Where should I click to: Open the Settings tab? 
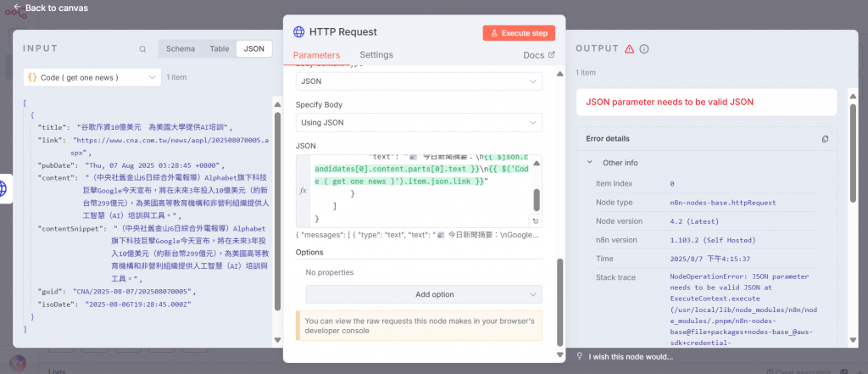pyautogui.click(x=376, y=55)
